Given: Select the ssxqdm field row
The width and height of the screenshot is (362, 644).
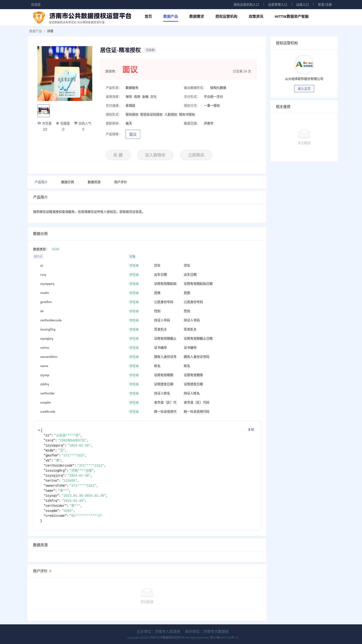Looking at the screenshot, I should click(147, 402).
